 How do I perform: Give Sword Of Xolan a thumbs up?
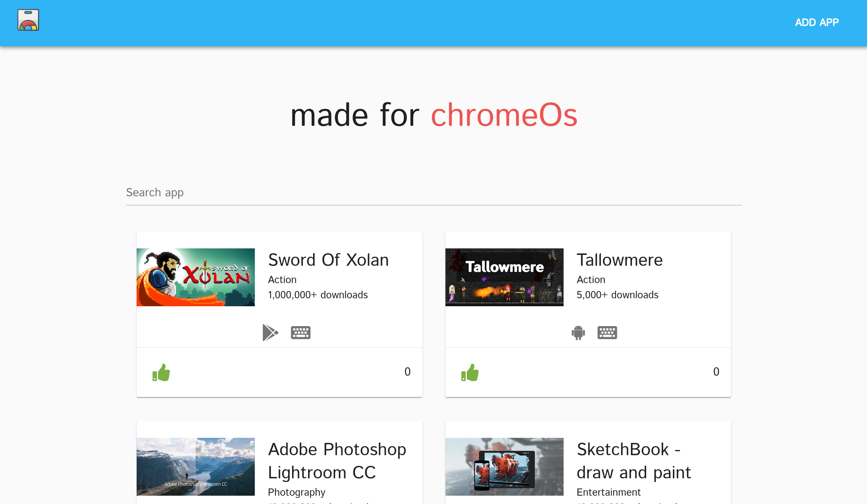point(161,372)
